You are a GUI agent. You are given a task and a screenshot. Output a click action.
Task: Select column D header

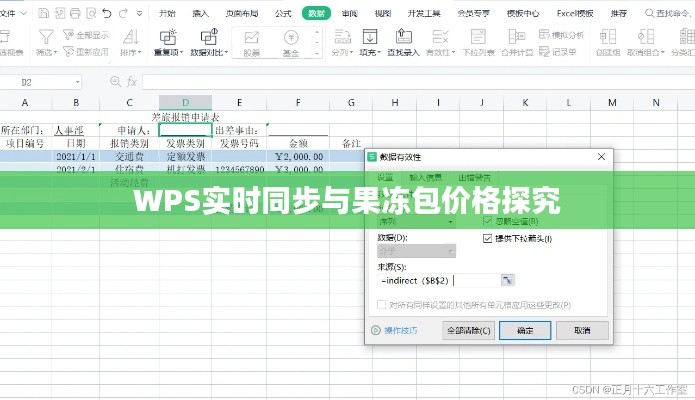click(x=185, y=102)
